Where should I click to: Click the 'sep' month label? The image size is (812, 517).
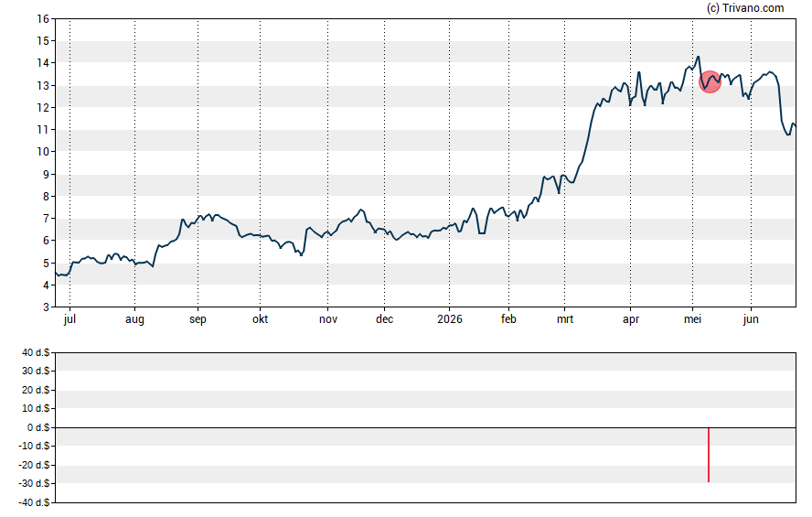click(198, 319)
